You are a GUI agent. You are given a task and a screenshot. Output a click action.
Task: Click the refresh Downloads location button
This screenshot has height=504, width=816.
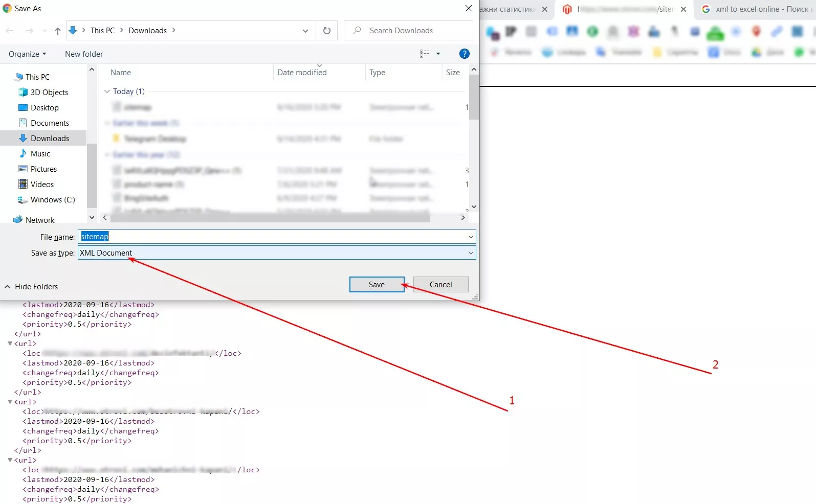[327, 31]
